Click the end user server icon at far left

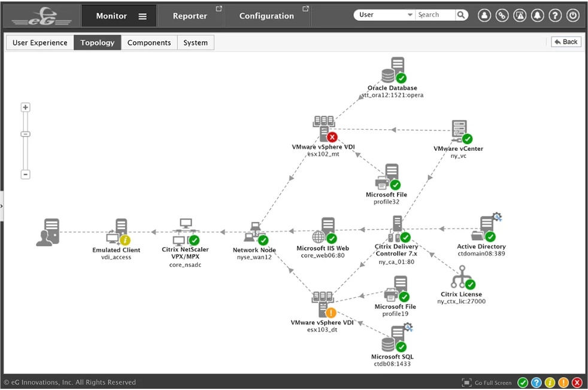click(48, 232)
